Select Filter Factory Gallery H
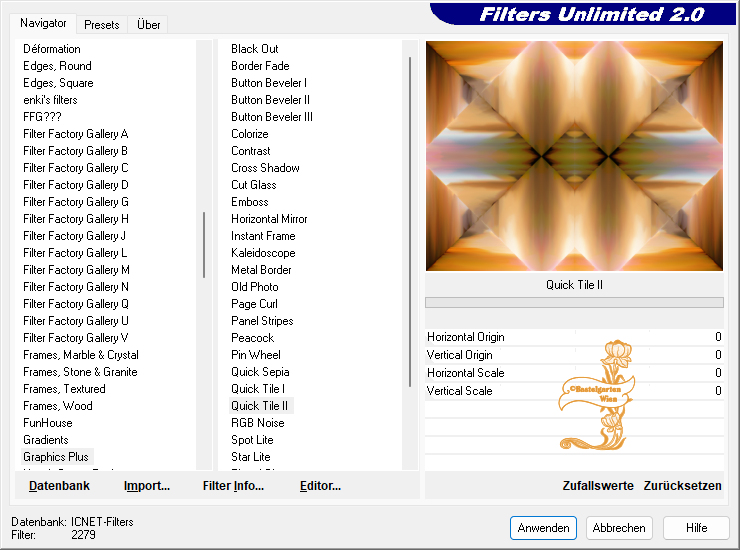This screenshot has height=550, width=740. tap(76, 219)
